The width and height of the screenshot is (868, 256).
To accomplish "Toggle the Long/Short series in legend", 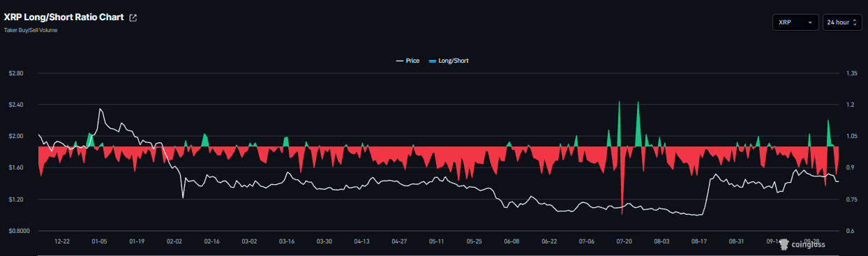I will (x=448, y=61).
